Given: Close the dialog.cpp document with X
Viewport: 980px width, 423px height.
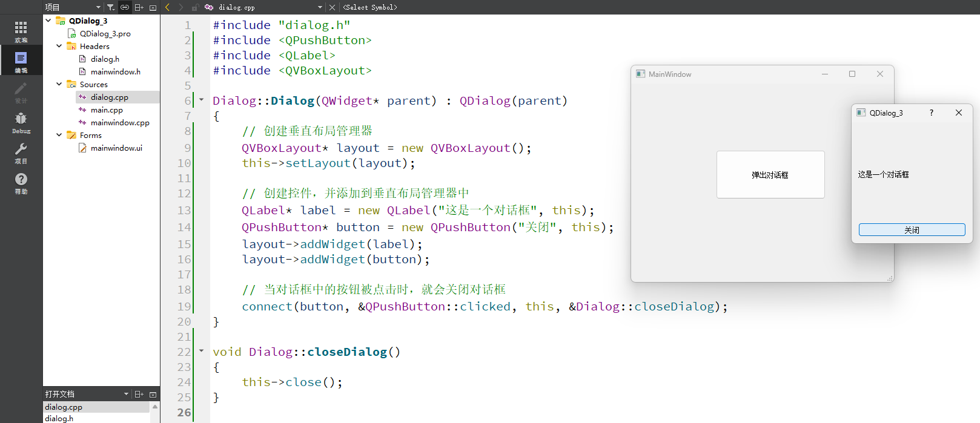Looking at the screenshot, I should (332, 7).
